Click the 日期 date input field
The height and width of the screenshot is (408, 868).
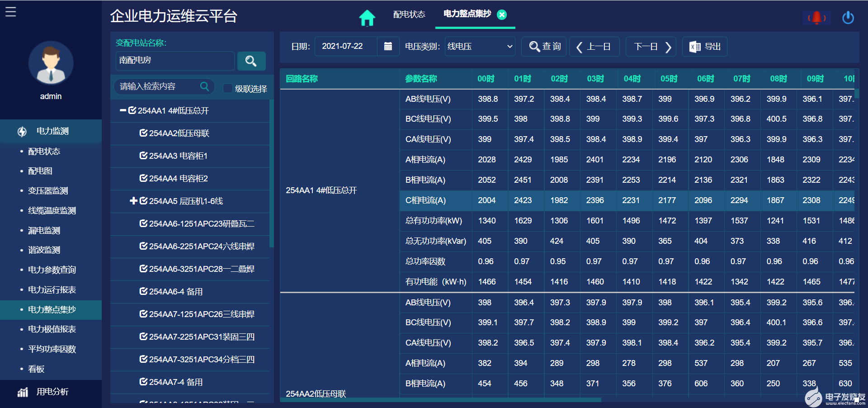(x=346, y=46)
